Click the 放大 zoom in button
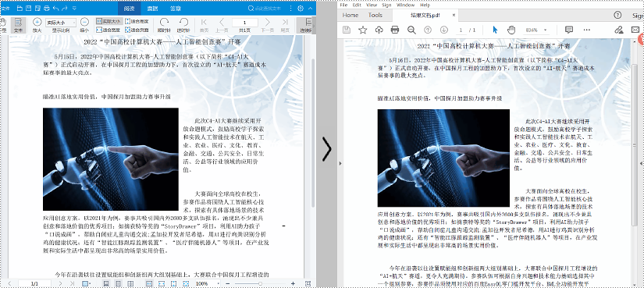Screen dimensions: 644x288 [x=37, y=25]
